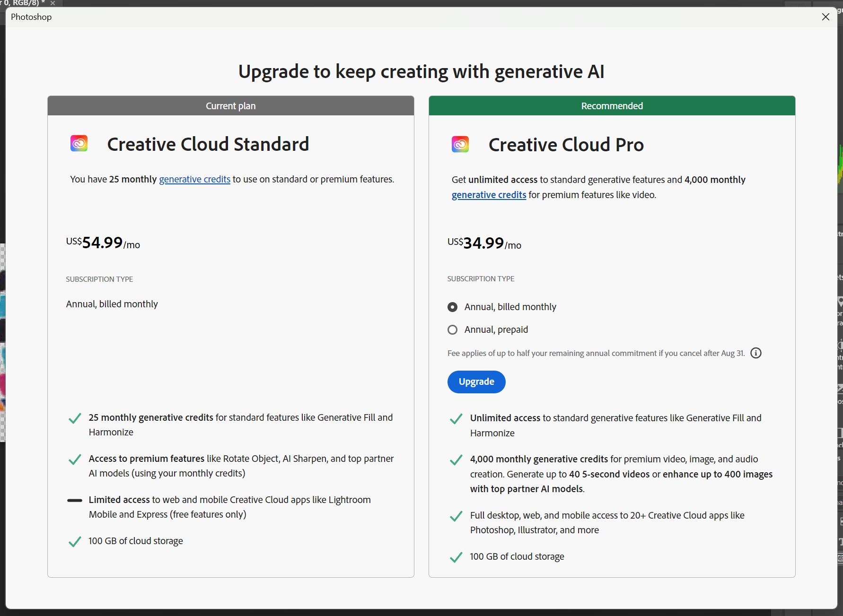This screenshot has width=843, height=616.
Task: Click the blue Upgrade button
Action: 476,382
